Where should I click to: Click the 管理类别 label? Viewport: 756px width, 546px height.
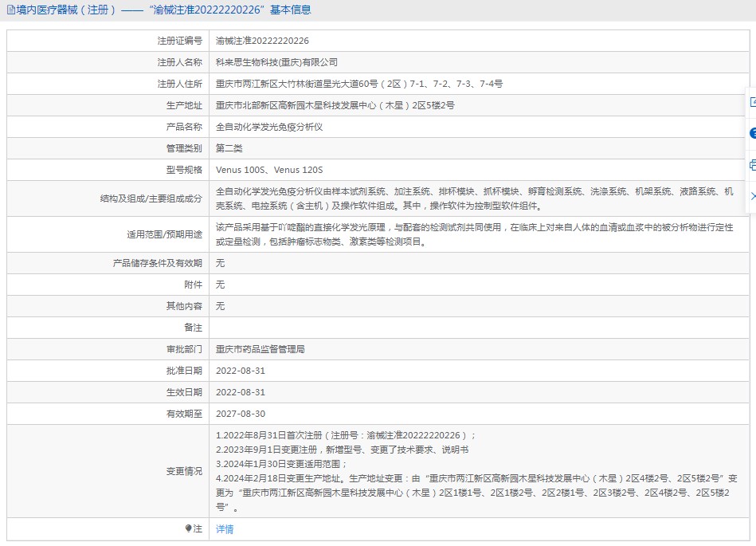click(x=184, y=148)
